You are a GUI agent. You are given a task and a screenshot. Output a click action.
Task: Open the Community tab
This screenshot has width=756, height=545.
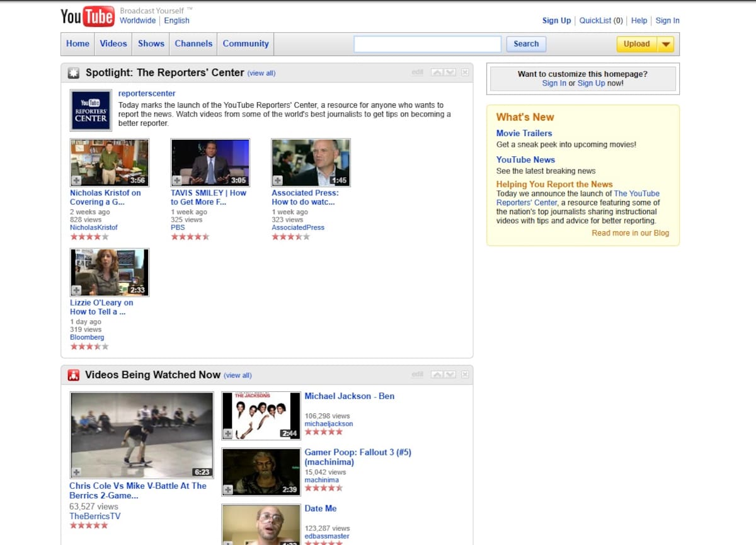[246, 44]
